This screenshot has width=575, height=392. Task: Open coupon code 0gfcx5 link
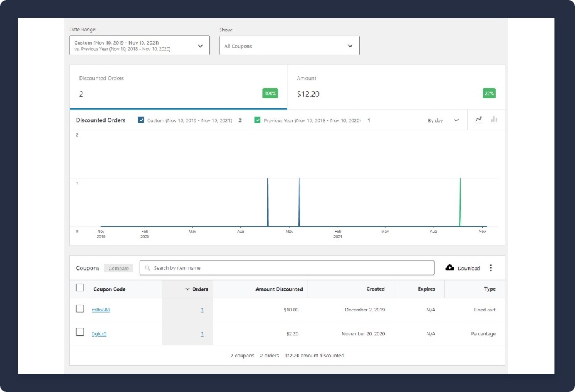(x=99, y=333)
